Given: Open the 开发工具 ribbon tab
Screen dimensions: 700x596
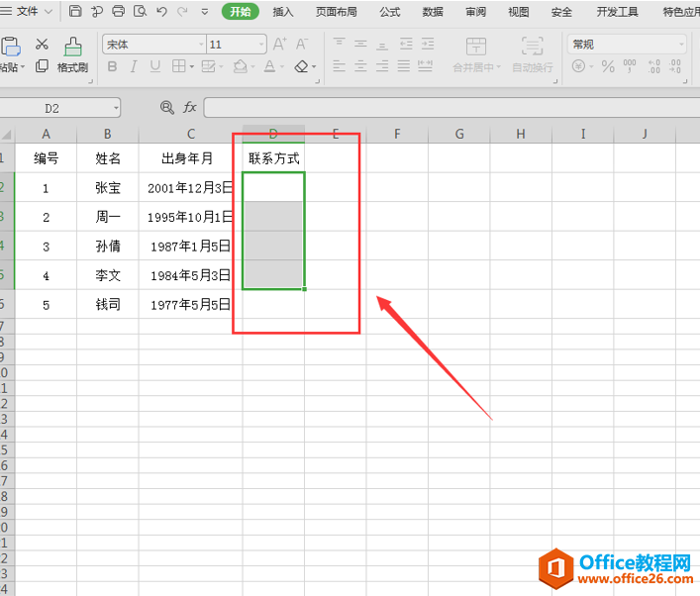Looking at the screenshot, I should [x=618, y=12].
